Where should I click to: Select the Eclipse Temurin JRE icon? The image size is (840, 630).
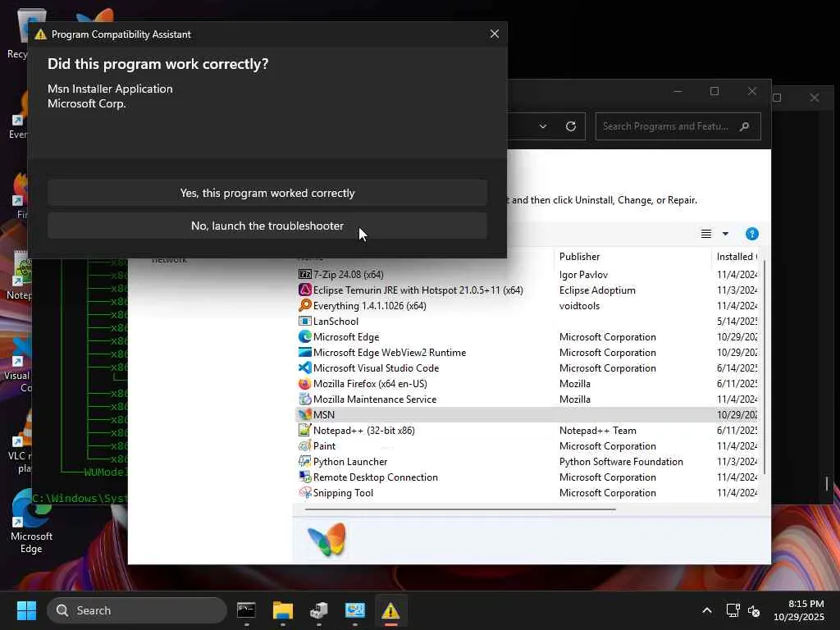[305, 290]
